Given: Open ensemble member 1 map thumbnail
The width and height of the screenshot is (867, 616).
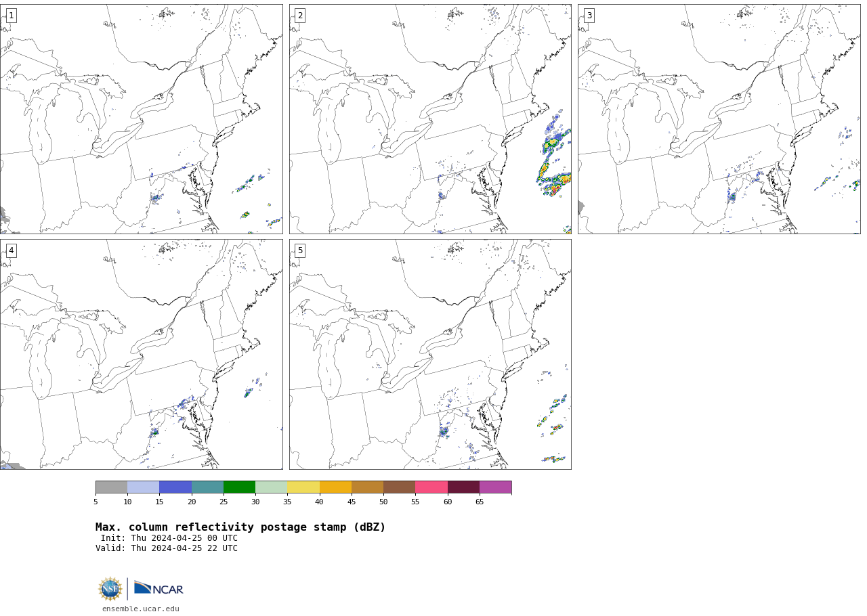Looking at the screenshot, I should click(141, 119).
